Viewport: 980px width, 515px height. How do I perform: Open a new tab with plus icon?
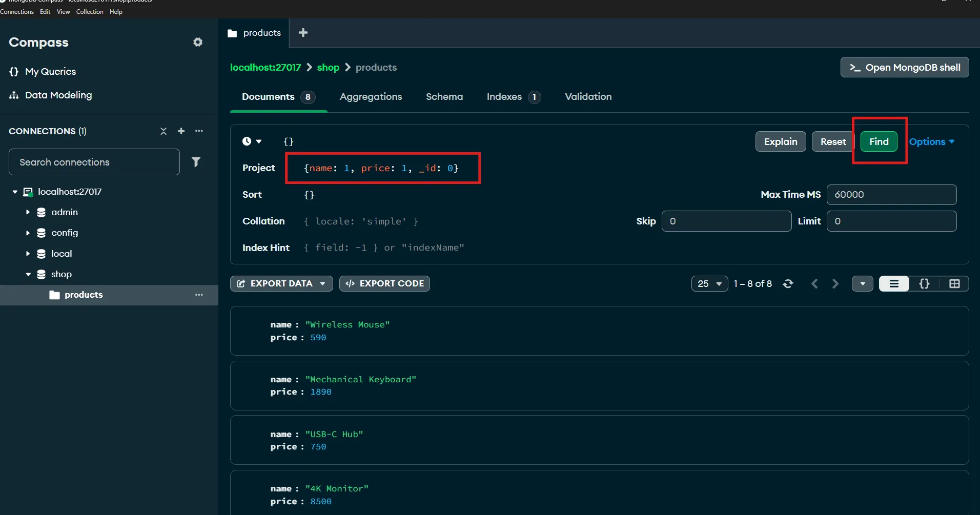tap(303, 33)
